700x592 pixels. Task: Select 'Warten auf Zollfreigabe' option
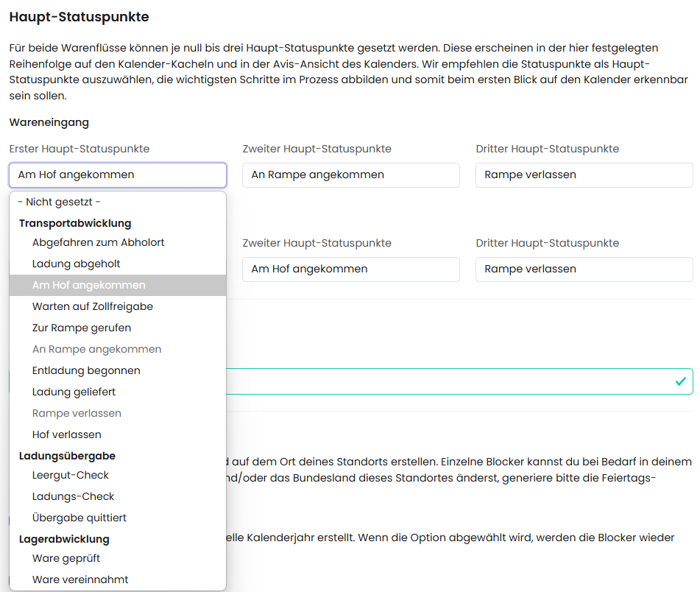(92, 306)
